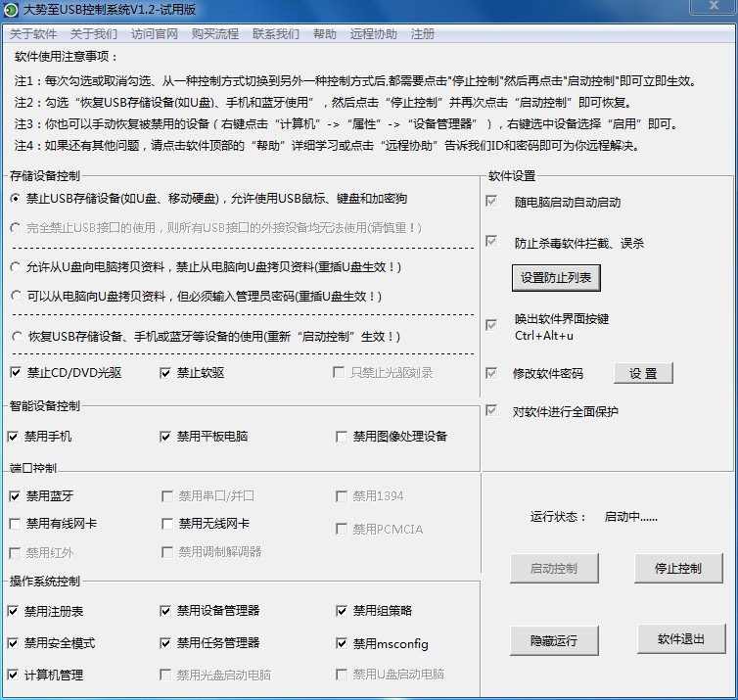Select 禁止USB存储设备 radio option
This screenshot has height=700, width=738.
[x=16, y=199]
